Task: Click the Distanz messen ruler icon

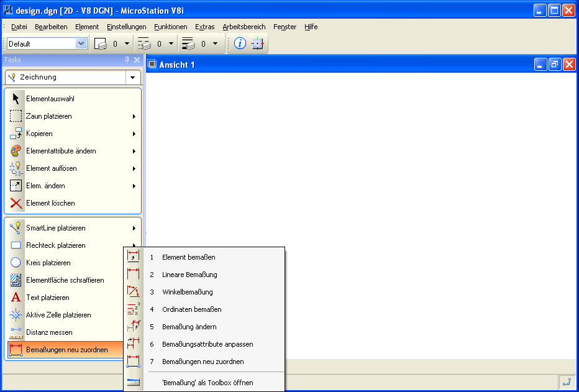Action: (16, 332)
